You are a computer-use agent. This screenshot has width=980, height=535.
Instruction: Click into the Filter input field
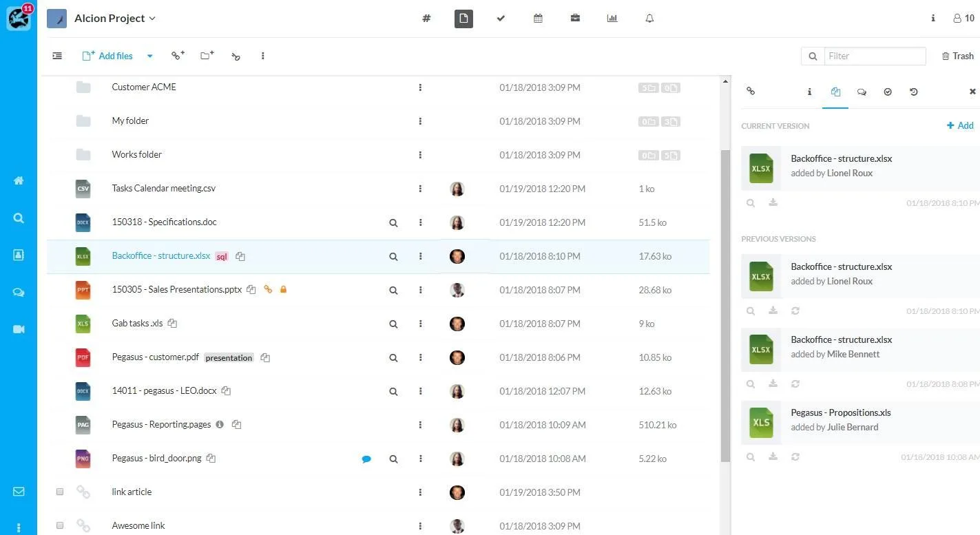(x=875, y=56)
